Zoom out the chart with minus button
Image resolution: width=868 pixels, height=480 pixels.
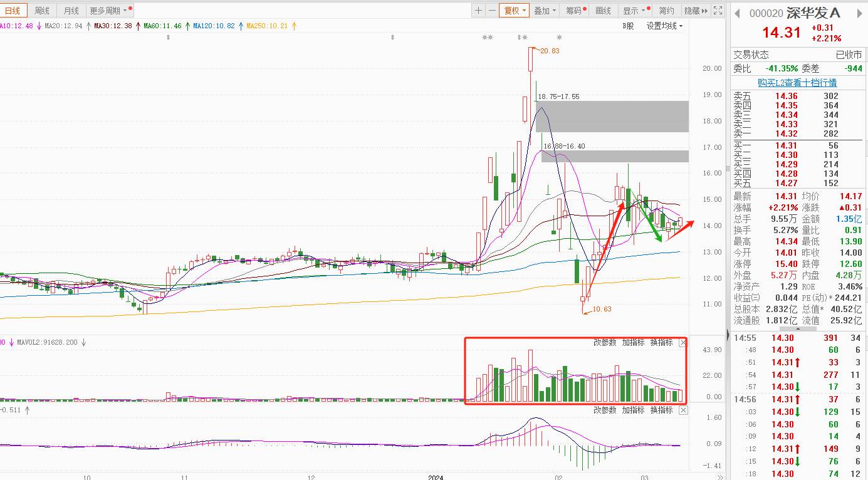[492, 11]
